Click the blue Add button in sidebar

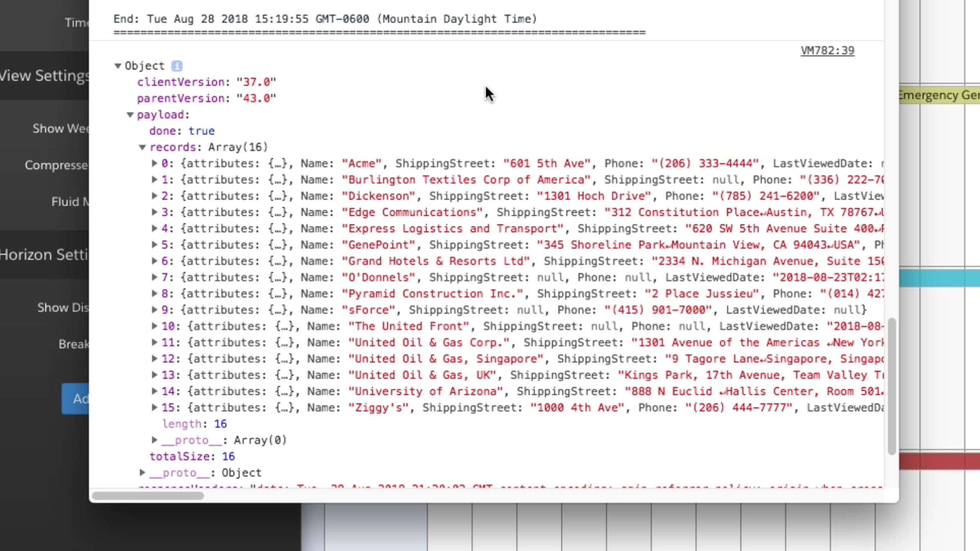click(x=76, y=399)
